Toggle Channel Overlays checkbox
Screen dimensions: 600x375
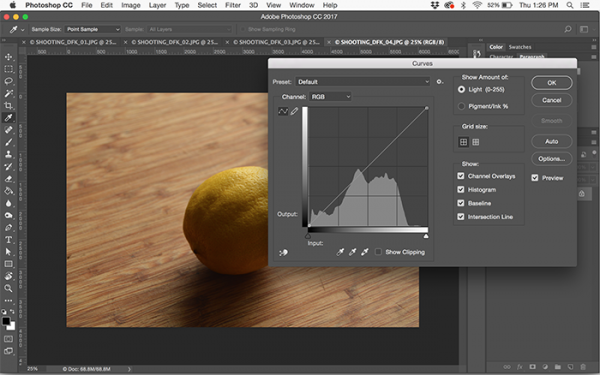pyautogui.click(x=461, y=176)
